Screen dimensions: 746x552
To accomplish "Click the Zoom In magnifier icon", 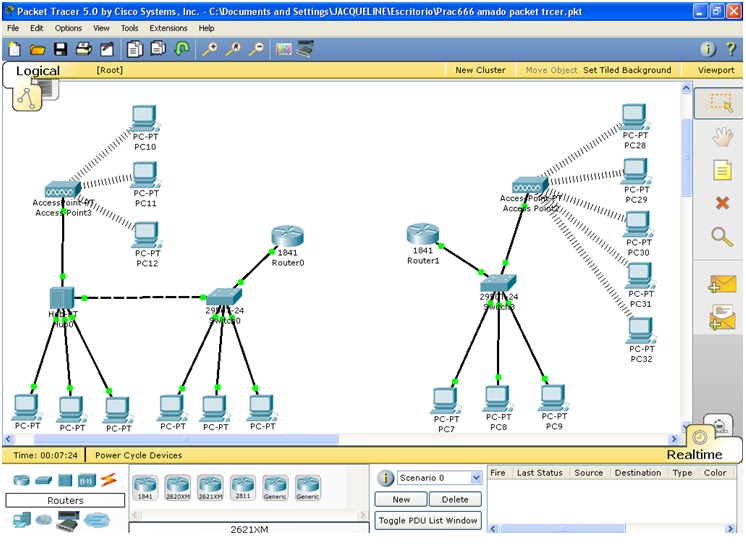I will point(210,49).
